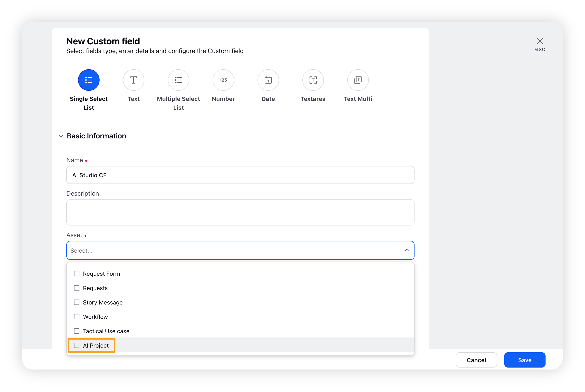Select the Number field type icon
The height and width of the screenshot is (392, 585).
(223, 80)
